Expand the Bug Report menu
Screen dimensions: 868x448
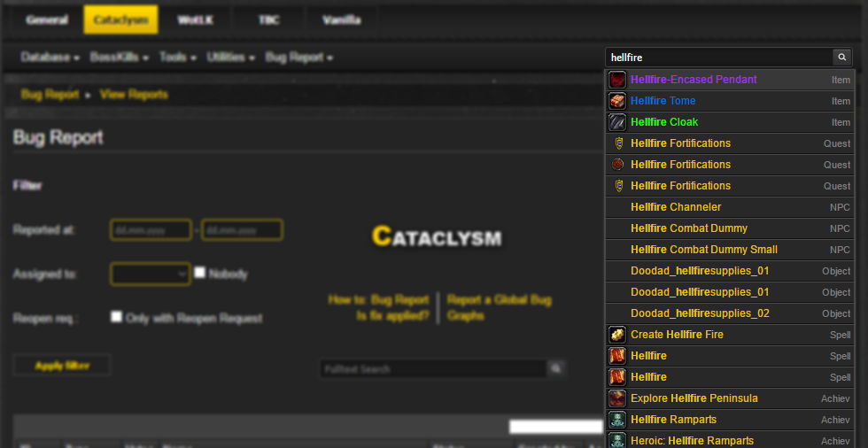tap(299, 58)
